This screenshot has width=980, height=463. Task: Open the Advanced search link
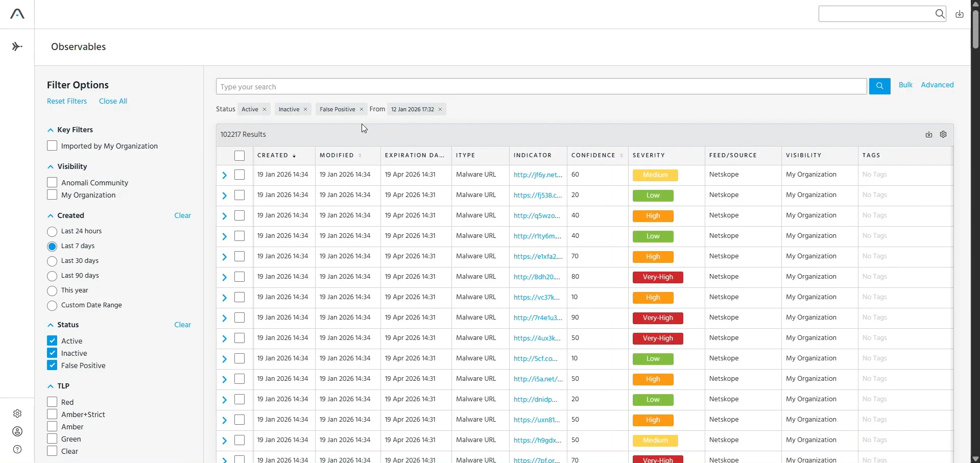tap(937, 85)
